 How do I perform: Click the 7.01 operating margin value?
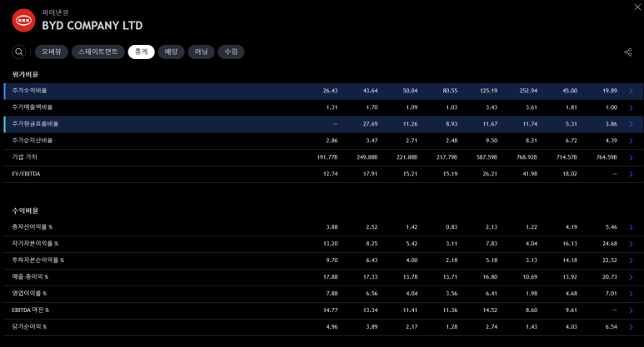612,293
